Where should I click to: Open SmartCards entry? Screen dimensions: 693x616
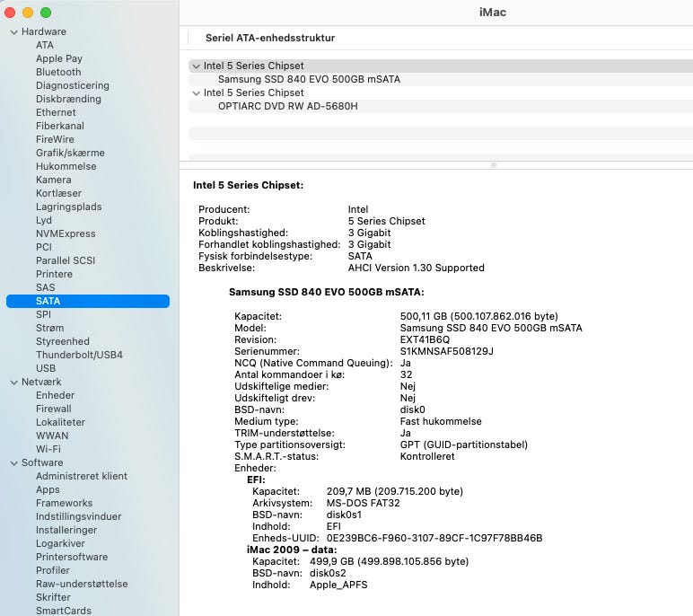click(63, 612)
